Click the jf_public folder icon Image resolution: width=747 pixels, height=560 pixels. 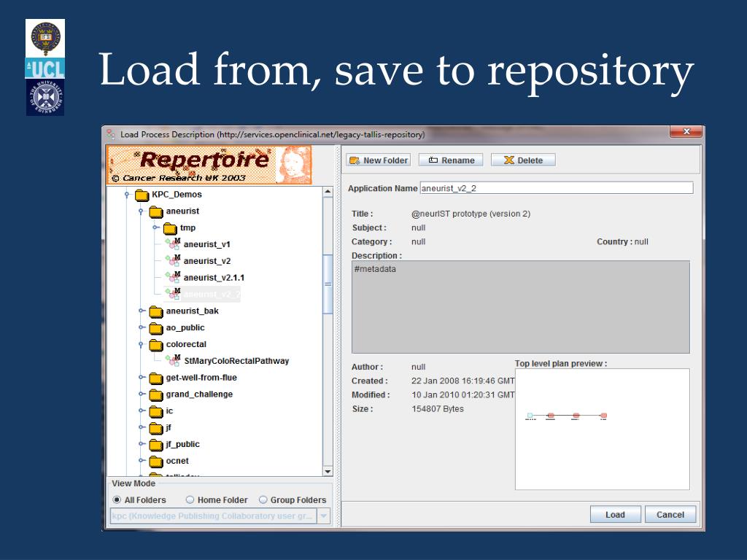pos(156,445)
